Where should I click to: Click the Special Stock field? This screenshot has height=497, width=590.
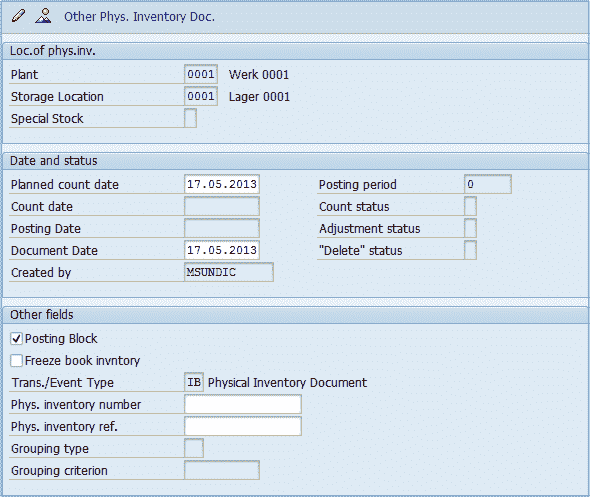190,118
